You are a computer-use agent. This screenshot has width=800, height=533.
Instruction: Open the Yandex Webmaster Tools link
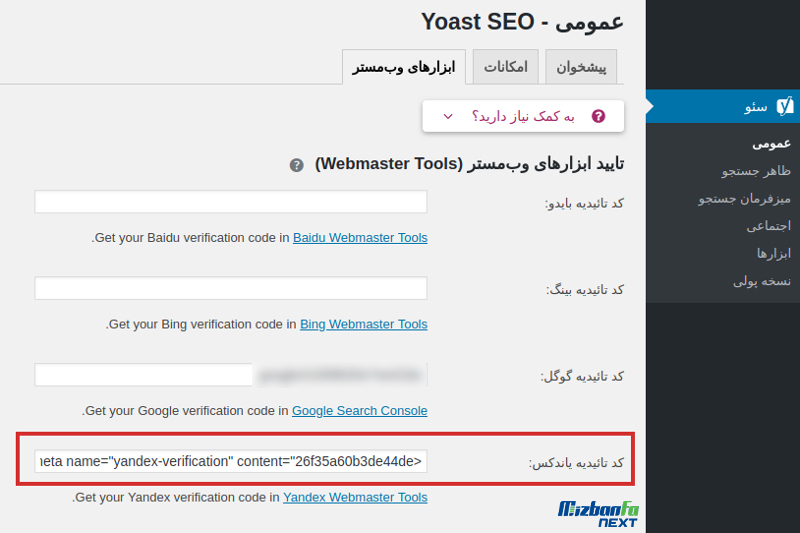click(355, 497)
